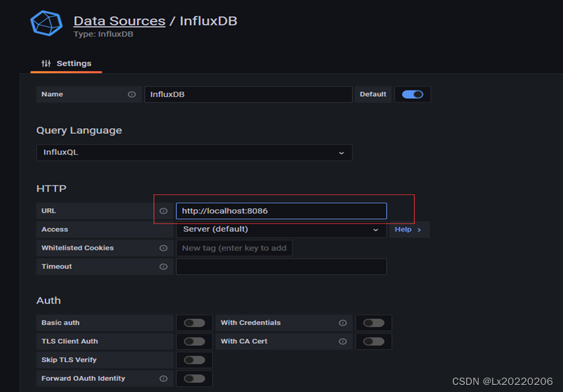
Task: Click the info icon next to Name
Action: point(131,94)
